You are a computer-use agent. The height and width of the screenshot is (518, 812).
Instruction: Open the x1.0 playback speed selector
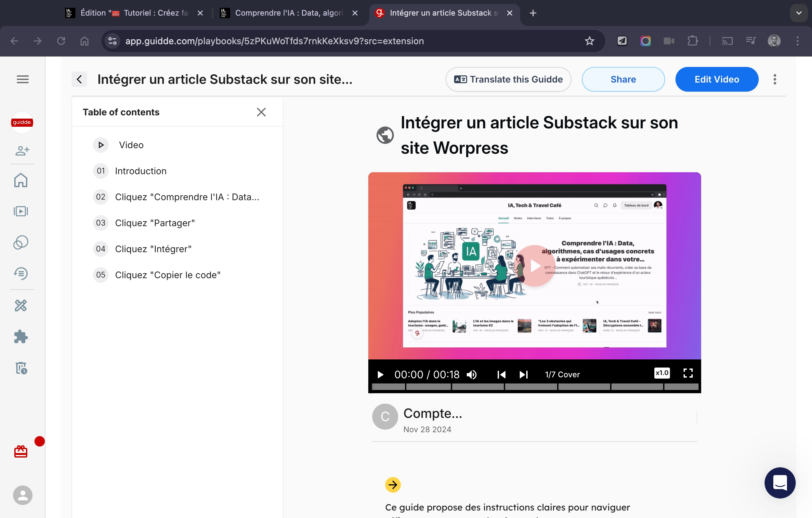click(661, 373)
